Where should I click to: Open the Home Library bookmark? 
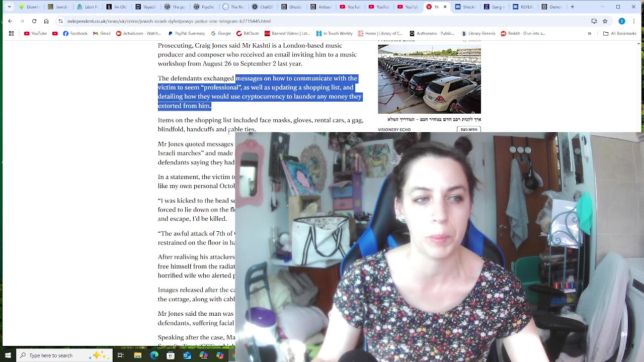tap(380, 34)
